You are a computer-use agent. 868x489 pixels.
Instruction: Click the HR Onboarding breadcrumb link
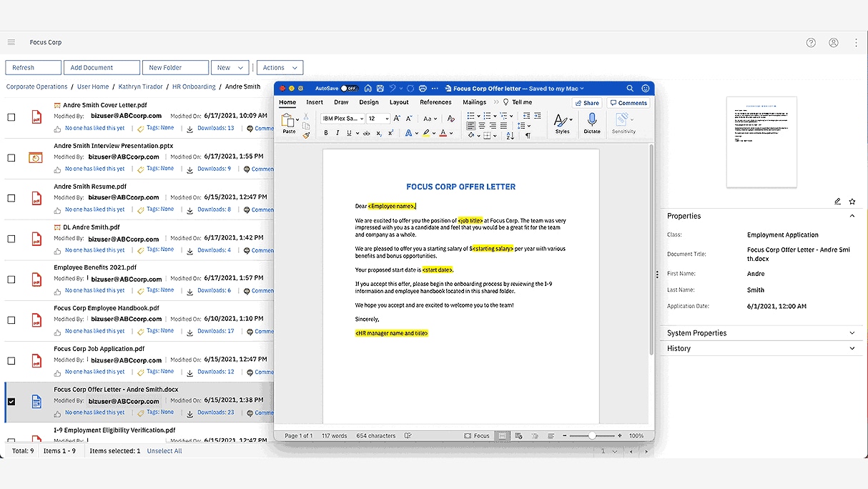194,87
